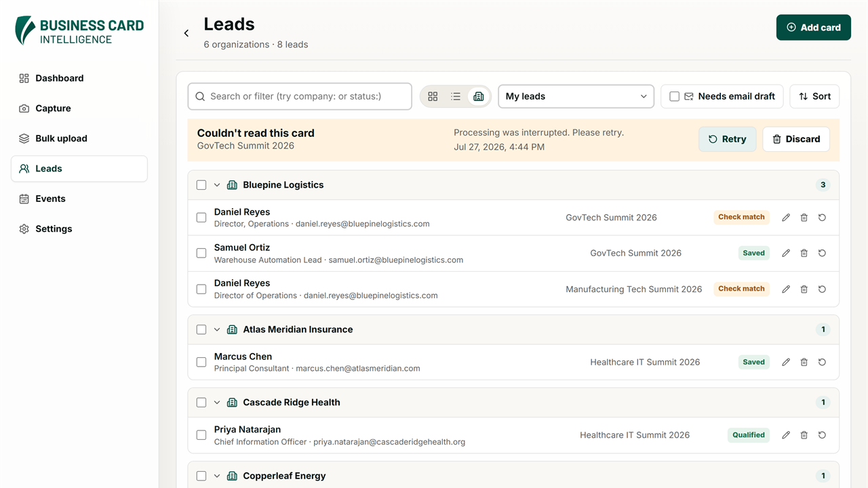The image size is (868, 488).
Task: Collapse the Copperleaf Energy group
Action: (x=217, y=476)
